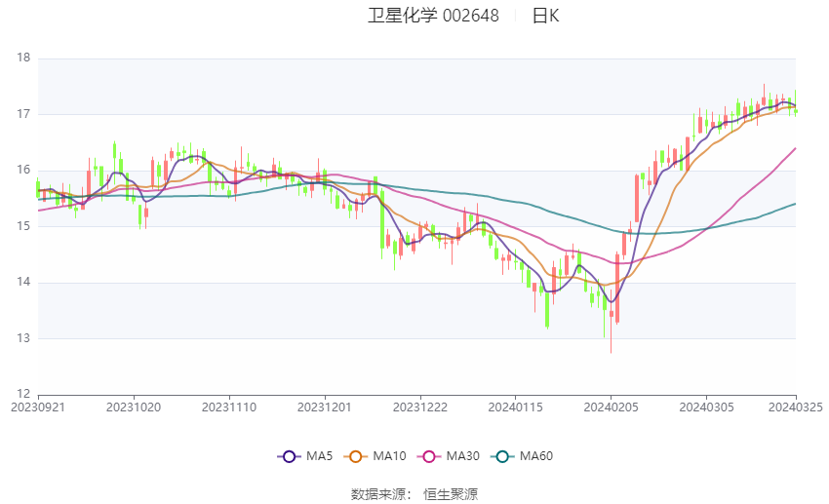Click the 18 price label on y-axis

pos(24,58)
